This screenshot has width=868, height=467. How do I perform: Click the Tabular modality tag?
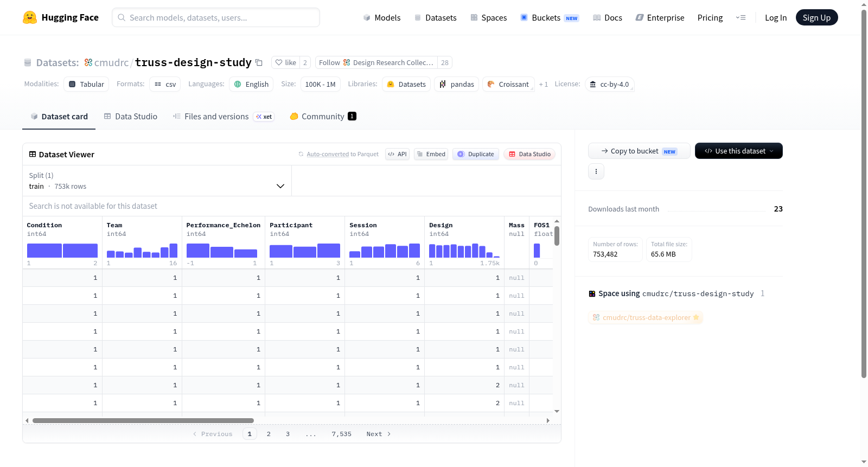86,84
